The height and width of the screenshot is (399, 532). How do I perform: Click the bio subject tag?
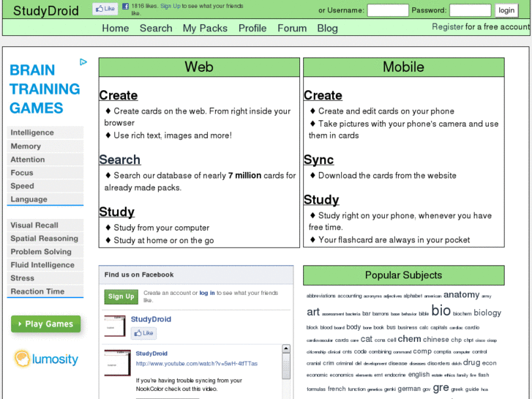[x=441, y=310]
